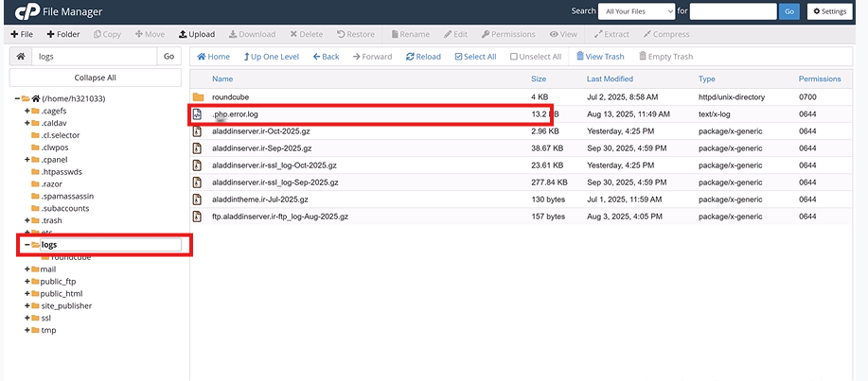Select the roundcube folder icon in list
The image size is (868, 381).
pyautogui.click(x=198, y=96)
